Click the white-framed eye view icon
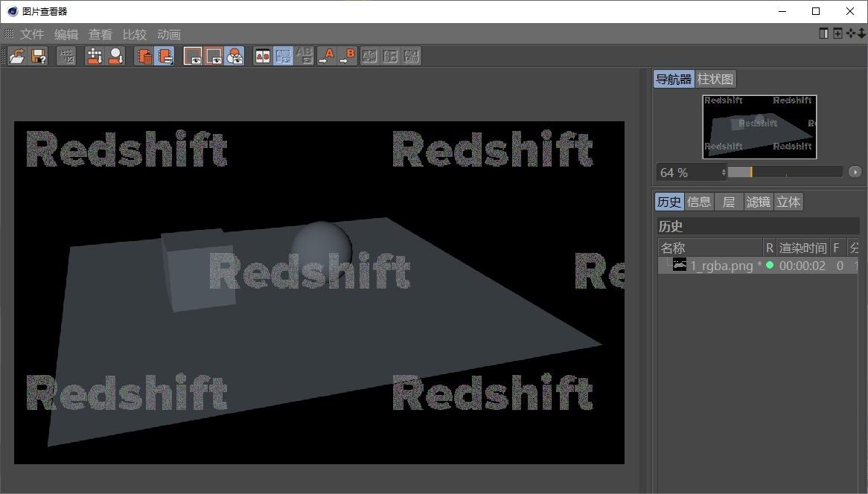This screenshot has width=868, height=494. point(193,56)
